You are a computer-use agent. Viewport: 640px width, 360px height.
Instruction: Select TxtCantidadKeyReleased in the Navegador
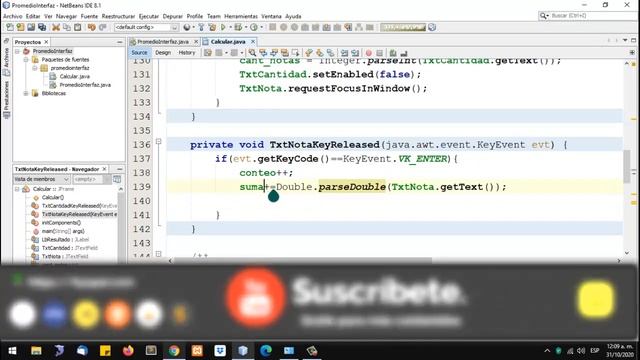pyautogui.click(x=79, y=206)
